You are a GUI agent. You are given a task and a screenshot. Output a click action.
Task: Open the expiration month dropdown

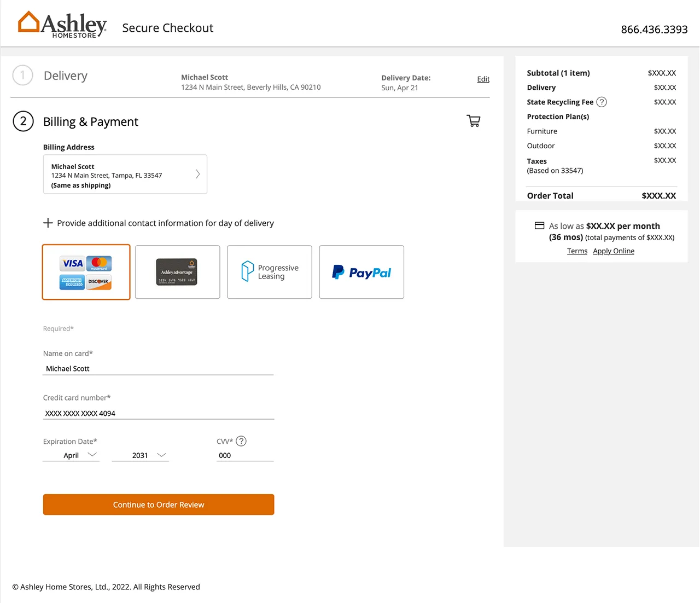pos(71,455)
